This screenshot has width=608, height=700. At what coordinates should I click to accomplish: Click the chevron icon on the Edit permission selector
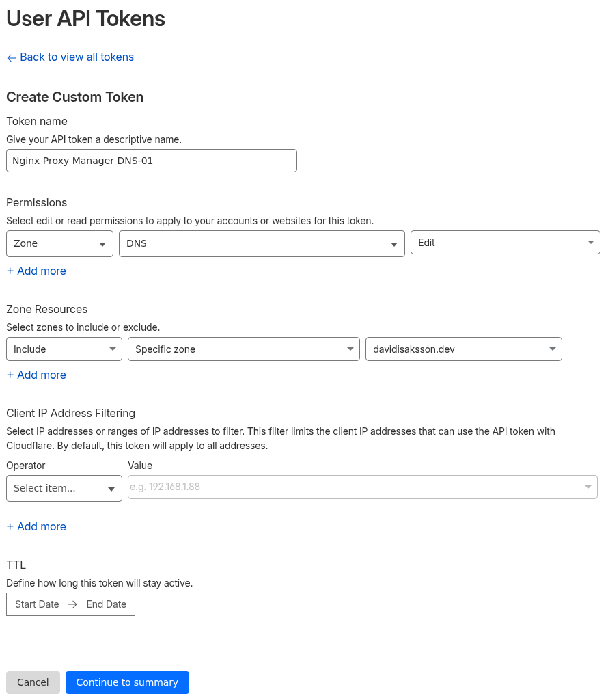coord(590,242)
